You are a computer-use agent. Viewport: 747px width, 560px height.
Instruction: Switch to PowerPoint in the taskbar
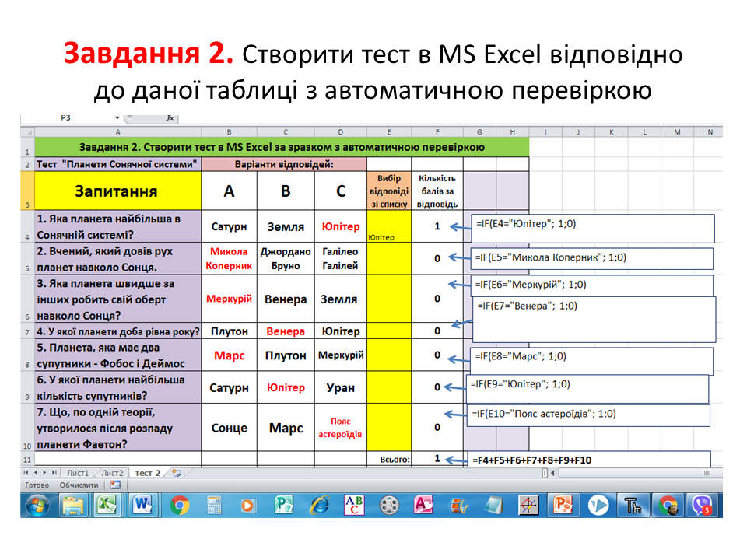pos(563,506)
